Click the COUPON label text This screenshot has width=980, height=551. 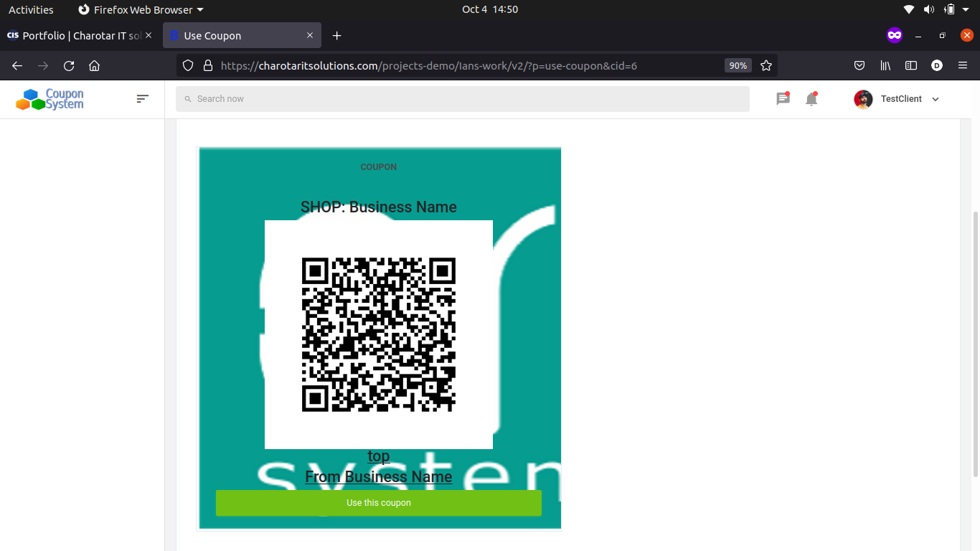click(x=379, y=166)
